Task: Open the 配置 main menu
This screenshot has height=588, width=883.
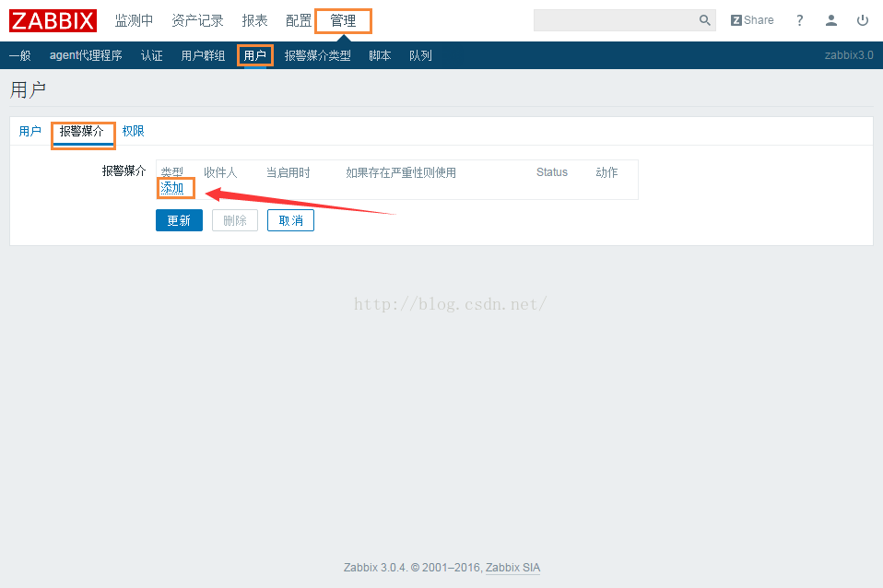Action: (299, 21)
